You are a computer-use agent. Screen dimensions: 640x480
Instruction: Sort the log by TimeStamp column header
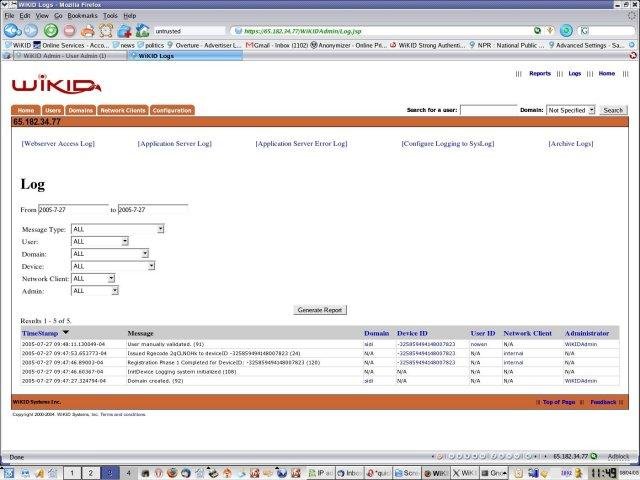click(x=40, y=333)
